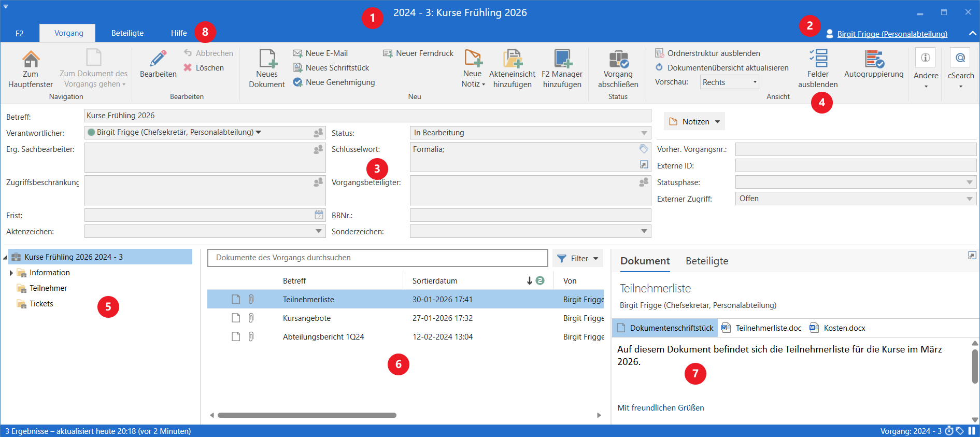Click Zum Hauptfenster home icon
The width and height of the screenshot is (980, 437).
click(x=31, y=59)
